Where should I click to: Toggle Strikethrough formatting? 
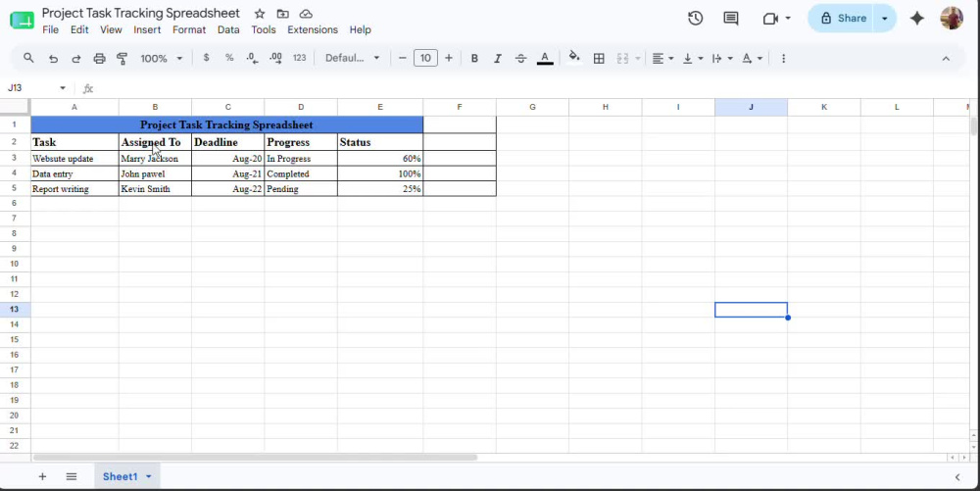pos(520,58)
